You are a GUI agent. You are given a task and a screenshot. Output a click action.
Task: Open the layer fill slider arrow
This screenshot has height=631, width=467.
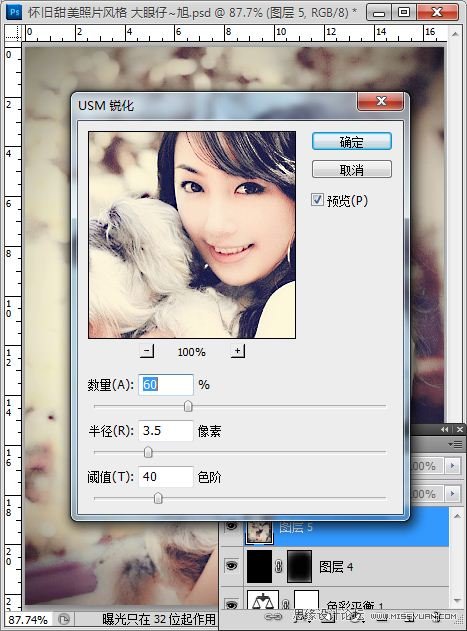click(x=453, y=493)
